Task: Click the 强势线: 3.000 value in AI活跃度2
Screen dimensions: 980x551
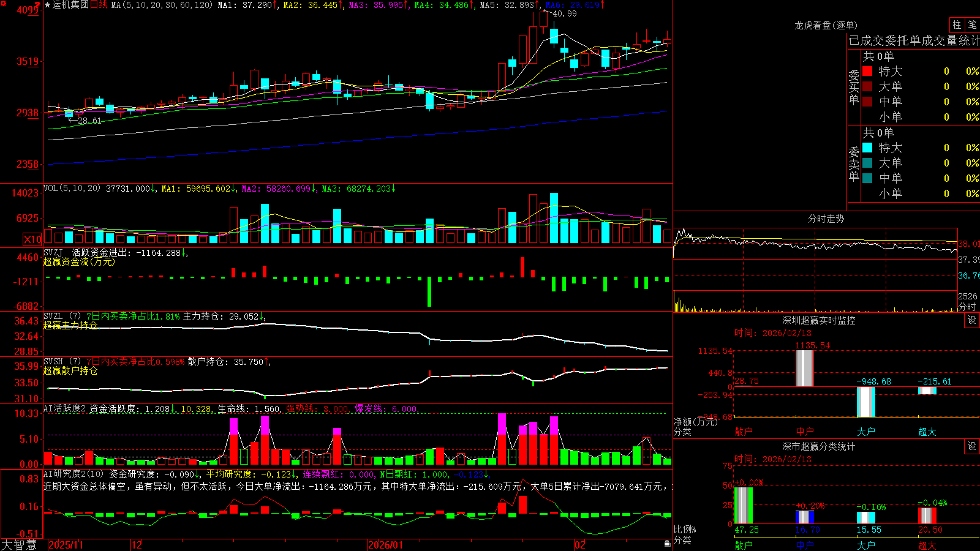Action: pyautogui.click(x=318, y=409)
